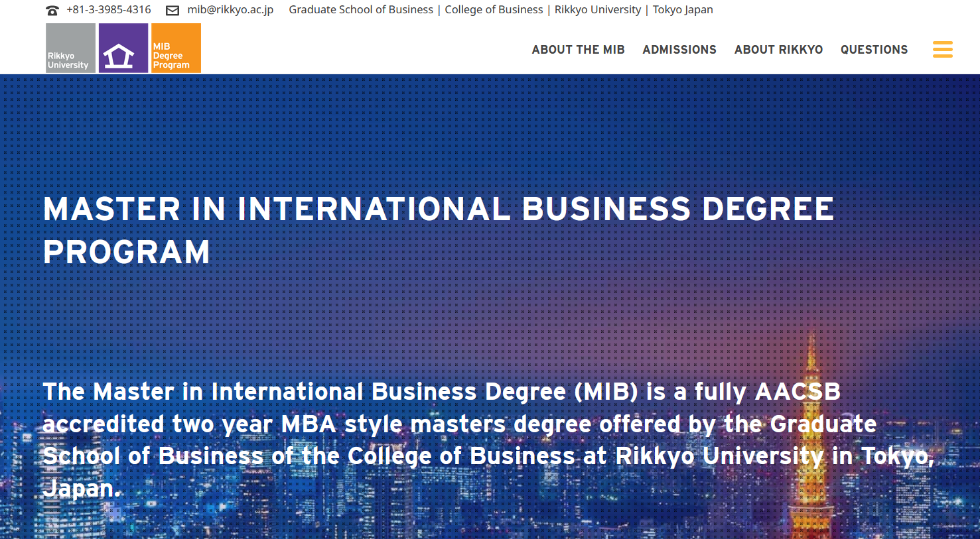Open the Graduate School of Business link
The height and width of the screenshot is (539, 980).
[361, 10]
